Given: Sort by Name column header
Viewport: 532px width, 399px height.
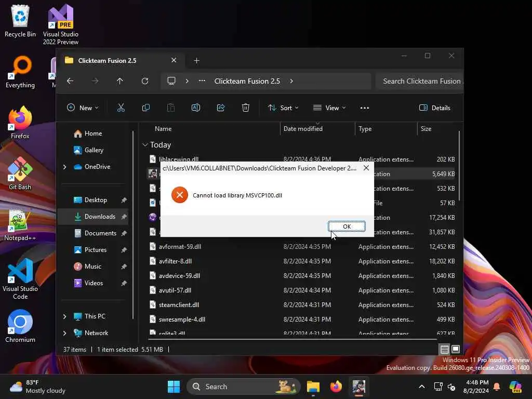Looking at the screenshot, I should pos(163,129).
